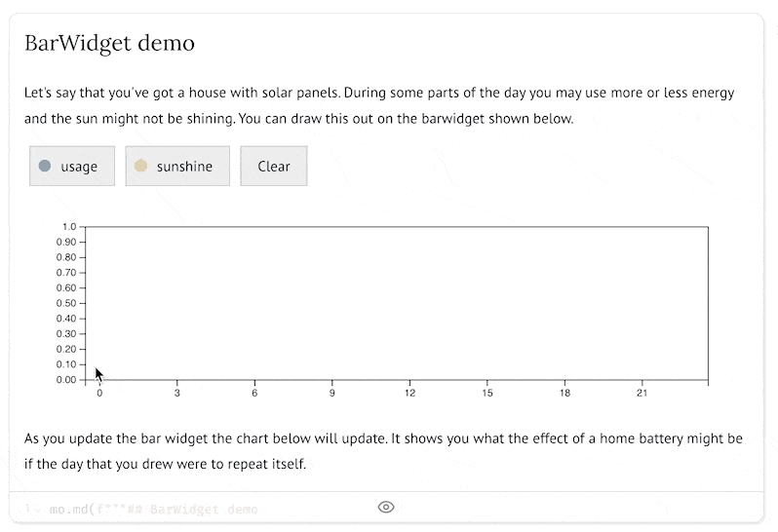Toggle the eye icon to show code
The height and width of the screenshot is (532, 778).
pyautogui.click(x=385, y=507)
